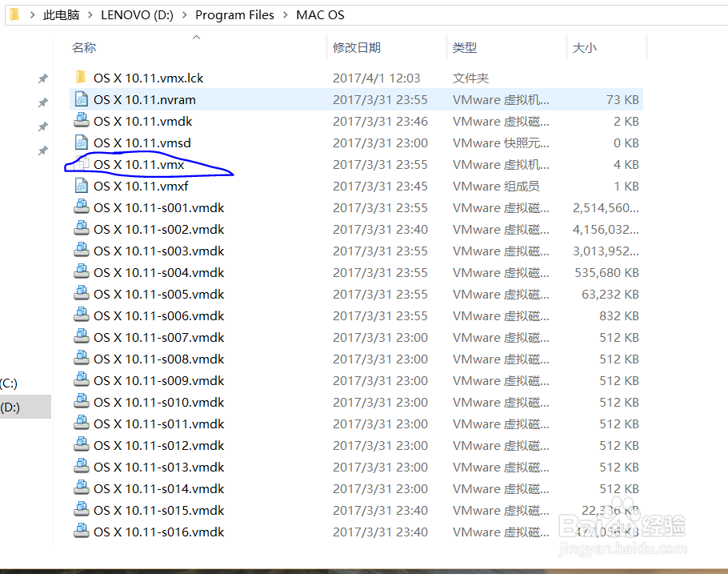The height and width of the screenshot is (574, 728).
Task: Click the size value 73 KB
Action: click(622, 100)
